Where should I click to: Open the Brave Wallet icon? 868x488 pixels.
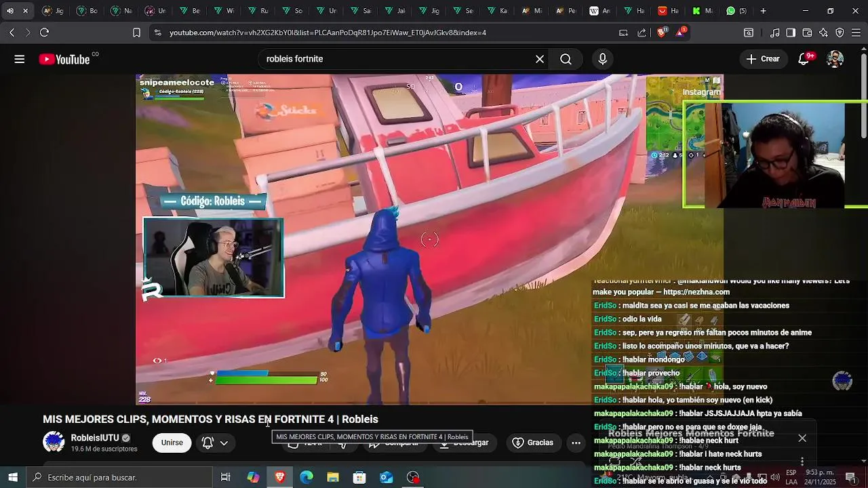tap(807, 33)
